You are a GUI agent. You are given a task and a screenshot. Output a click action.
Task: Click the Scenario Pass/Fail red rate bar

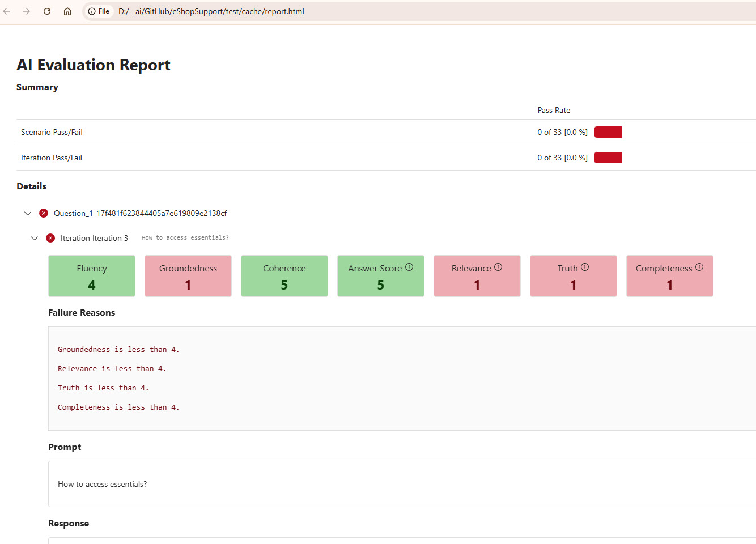pos(608,132)
